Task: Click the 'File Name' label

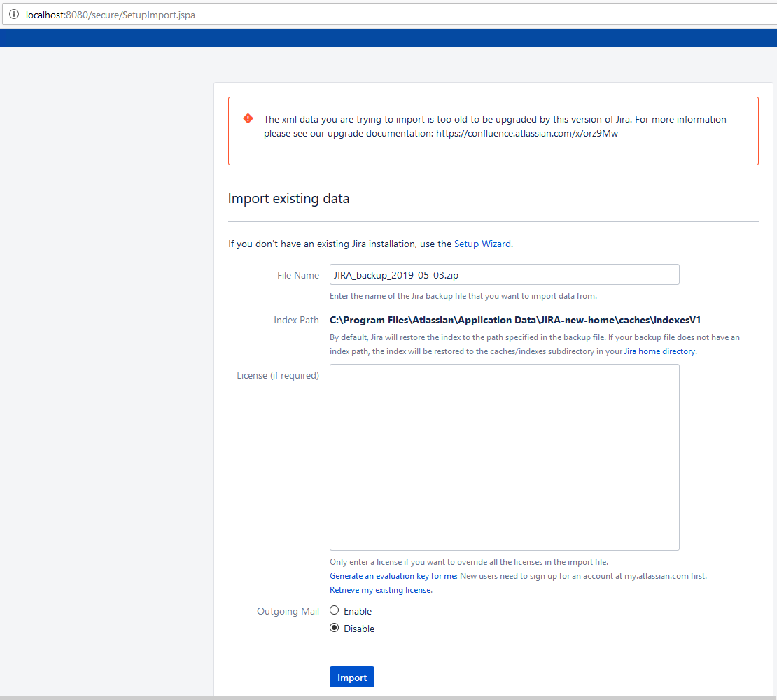Action: point(297,275)
